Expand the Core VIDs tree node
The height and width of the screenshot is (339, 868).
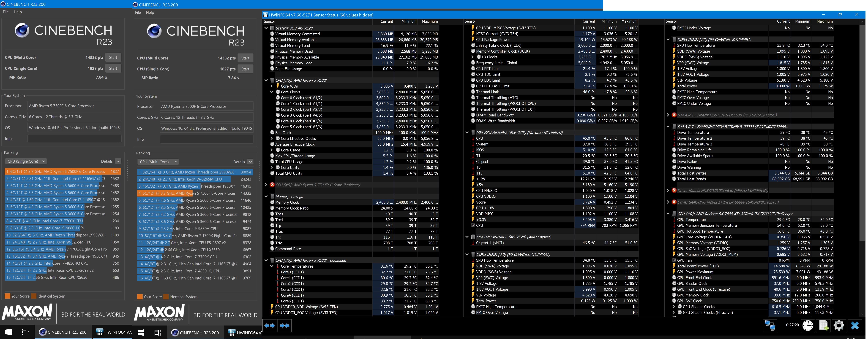pos(272,86)
